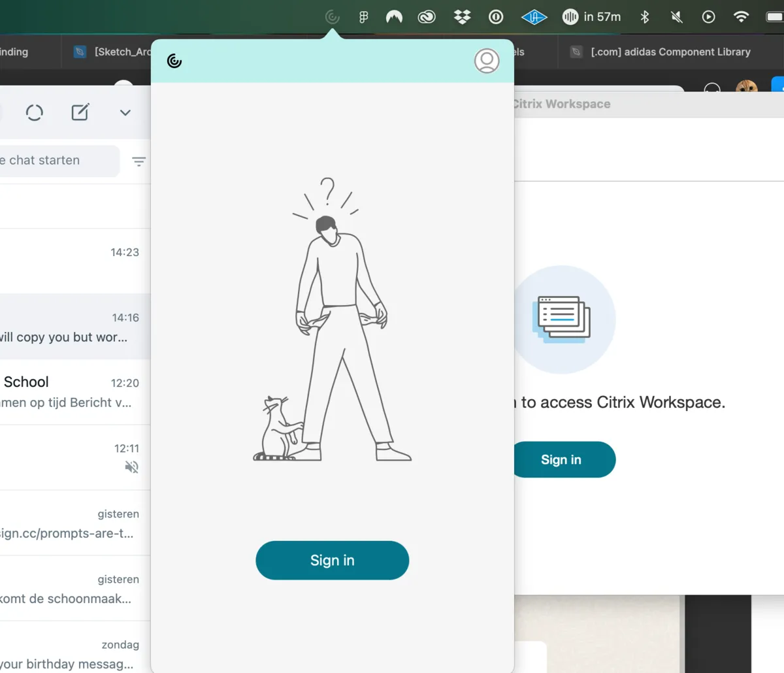Open the Dropbox menu bar icon

click(x=462, y=17)
